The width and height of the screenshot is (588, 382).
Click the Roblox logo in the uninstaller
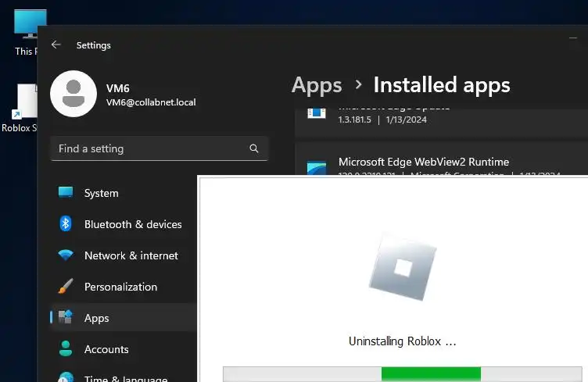click(x=403, y=267)
